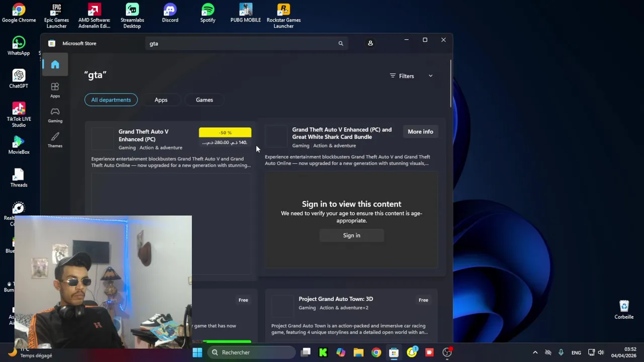Open Chrome from the taskbar
Screen dimensions: 644x362
click(376, 352)
